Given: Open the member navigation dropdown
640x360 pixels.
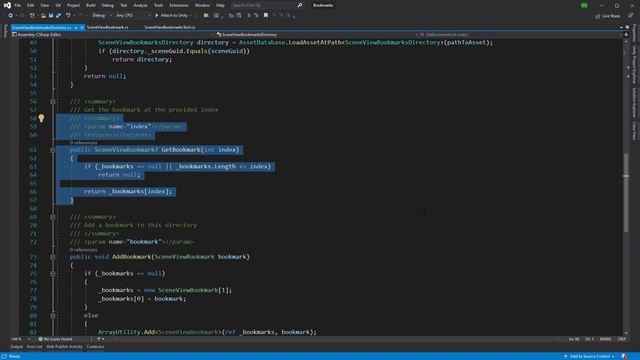Looking at the screenshot, I should 520,35.
